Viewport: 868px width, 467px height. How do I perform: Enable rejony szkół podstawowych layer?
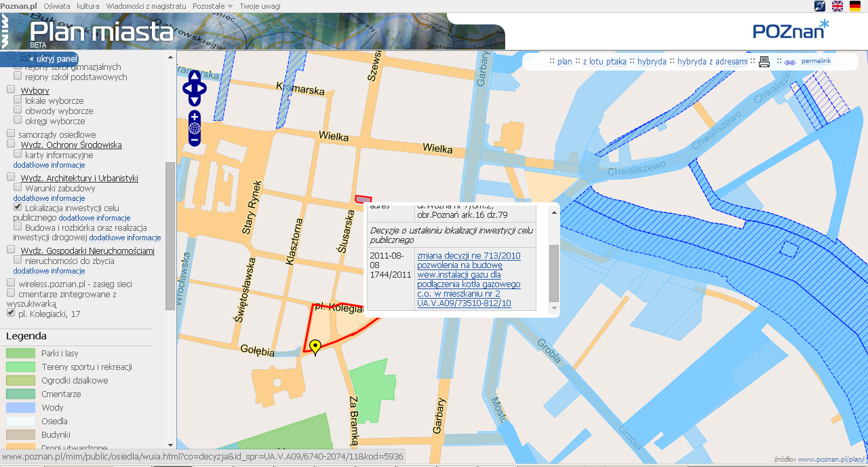tap(18, 77)
